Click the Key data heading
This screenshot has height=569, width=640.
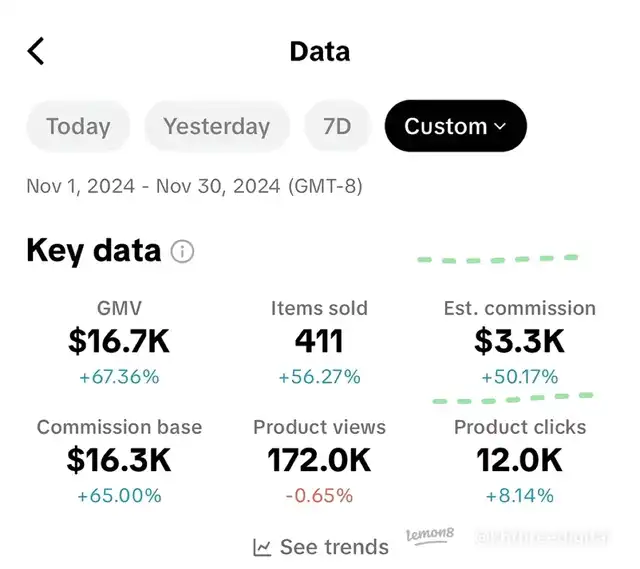point(93,250)
